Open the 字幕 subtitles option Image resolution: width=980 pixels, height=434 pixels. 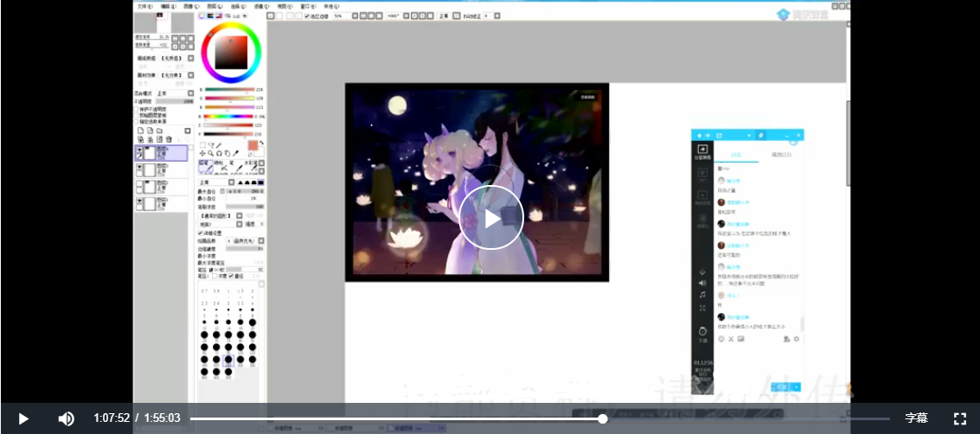916,418
